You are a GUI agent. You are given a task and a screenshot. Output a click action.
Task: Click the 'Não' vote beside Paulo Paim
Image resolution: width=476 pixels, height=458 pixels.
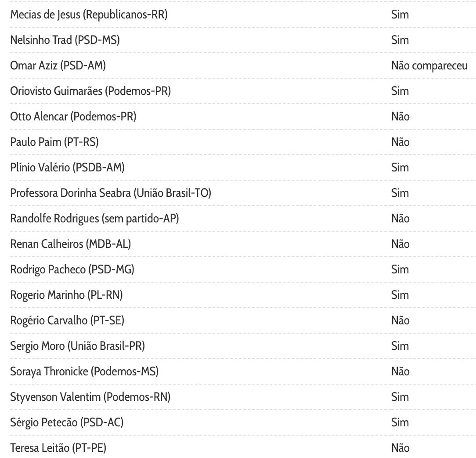pos(400,142)
